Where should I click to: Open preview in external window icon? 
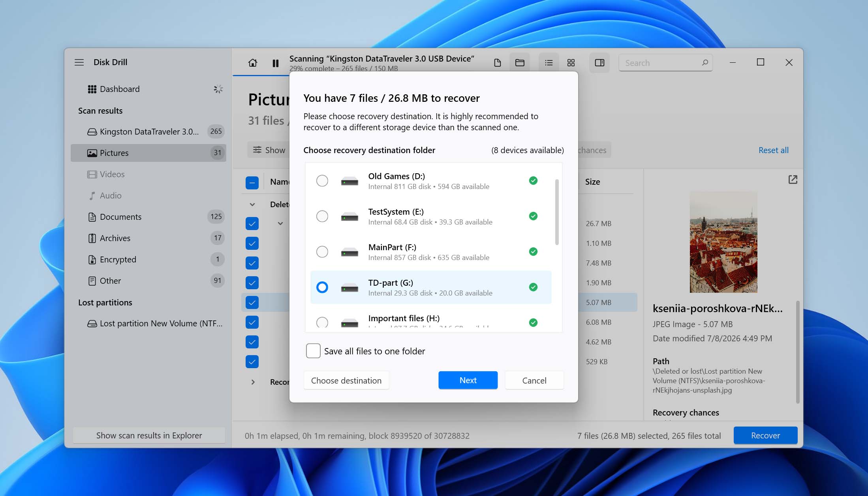(x=793, y=180)
